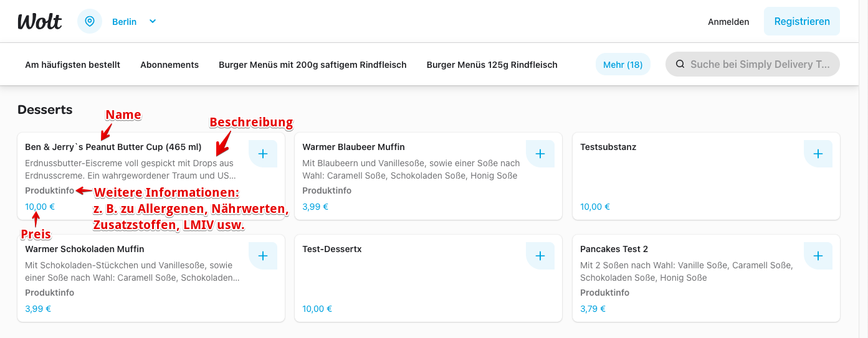
Task: Focus the Suche bei Simply Delivery search field
Action: (x=753, y=64)
